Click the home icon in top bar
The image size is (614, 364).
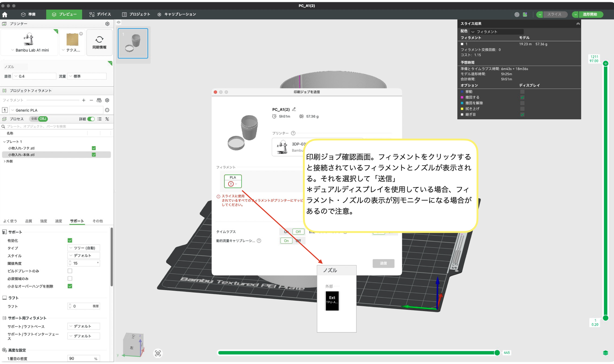coord(5,14)
